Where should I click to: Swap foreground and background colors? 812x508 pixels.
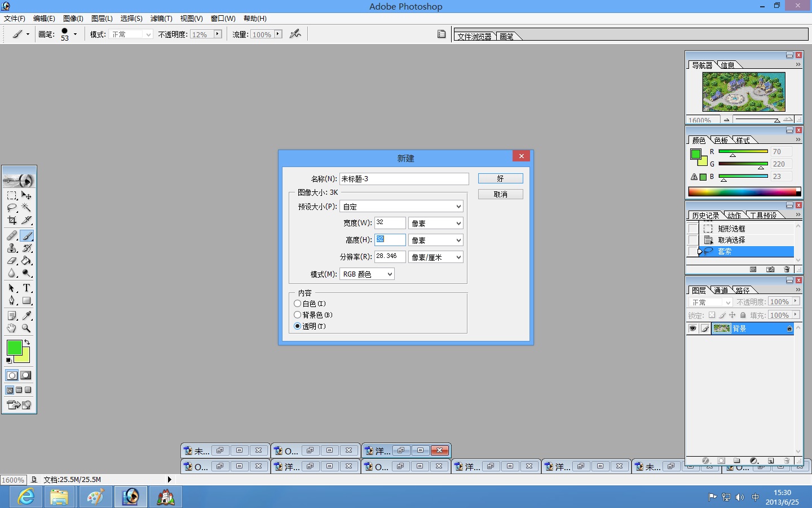click(27, 342)
